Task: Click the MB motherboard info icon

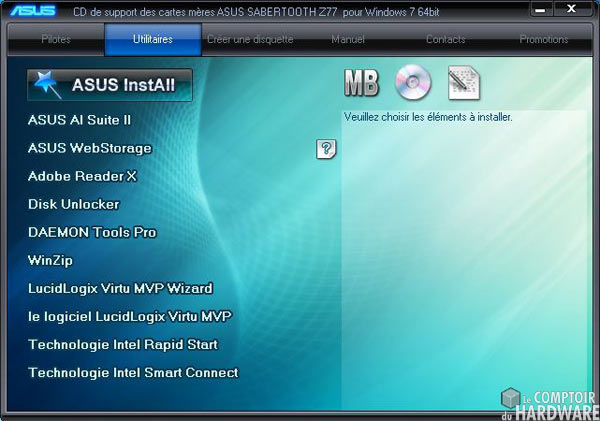Action: pos(361,84)
